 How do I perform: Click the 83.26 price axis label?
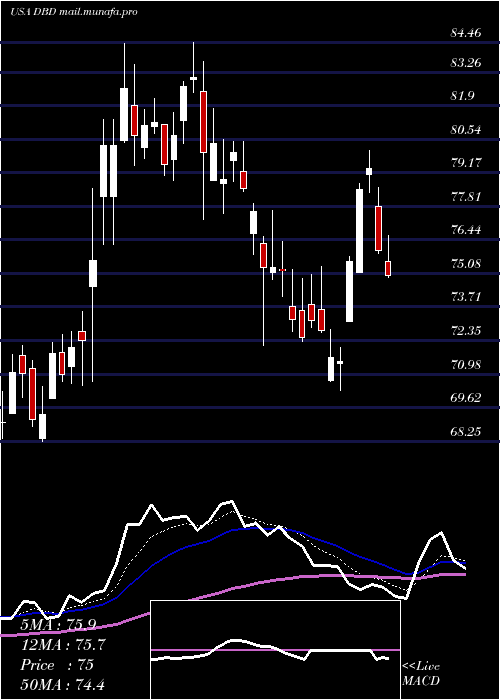coord(466,62)
